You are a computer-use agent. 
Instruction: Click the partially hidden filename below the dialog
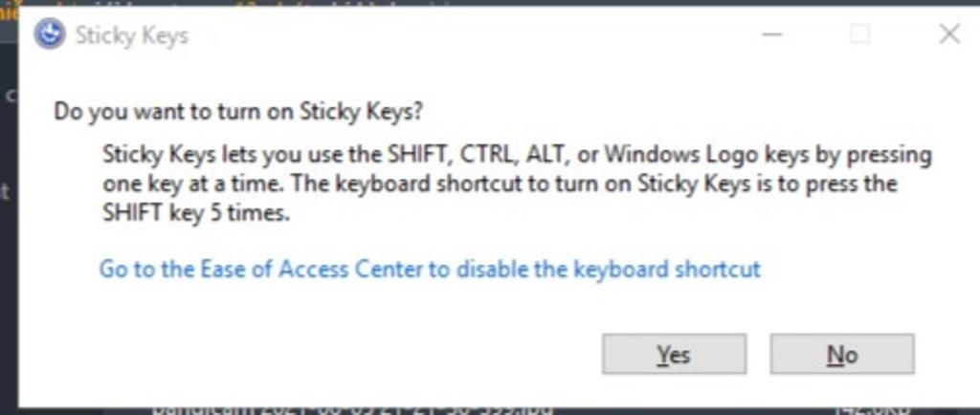[x=352, y=410]
